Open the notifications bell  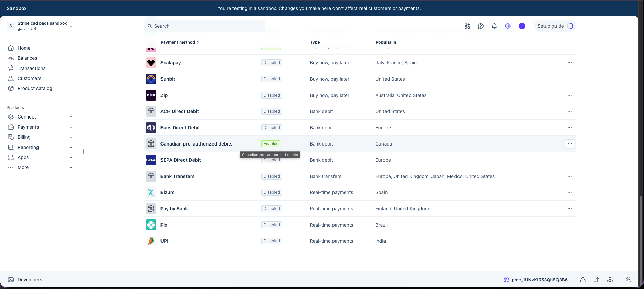(x=494, y=26)
